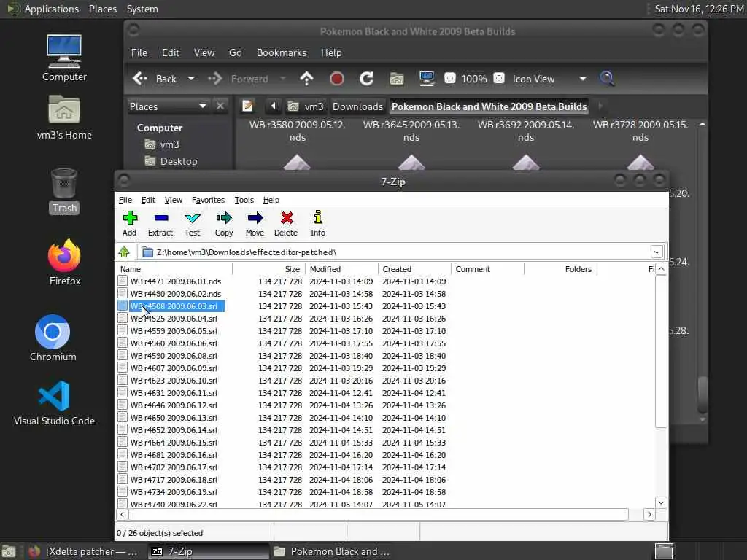Click the Up arrow in the file manager toolbar

307,79
